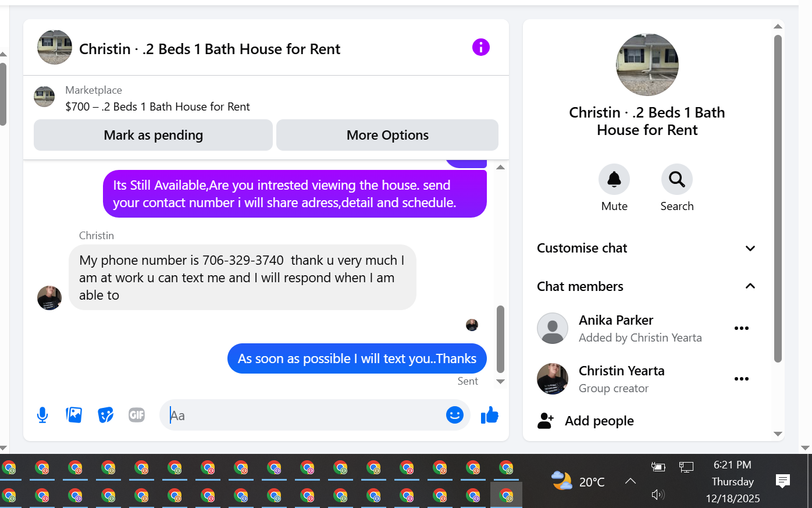This screenshot has height=508, width=812.
Task: Open options menu for Anika Parker
Action: pyautogui.click(x=742, y=328)
